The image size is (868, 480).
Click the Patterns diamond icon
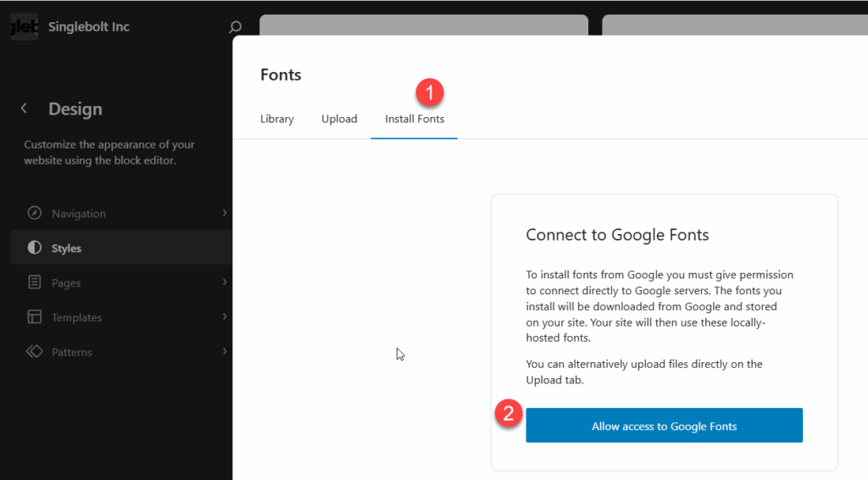click(x=34, y=352)
